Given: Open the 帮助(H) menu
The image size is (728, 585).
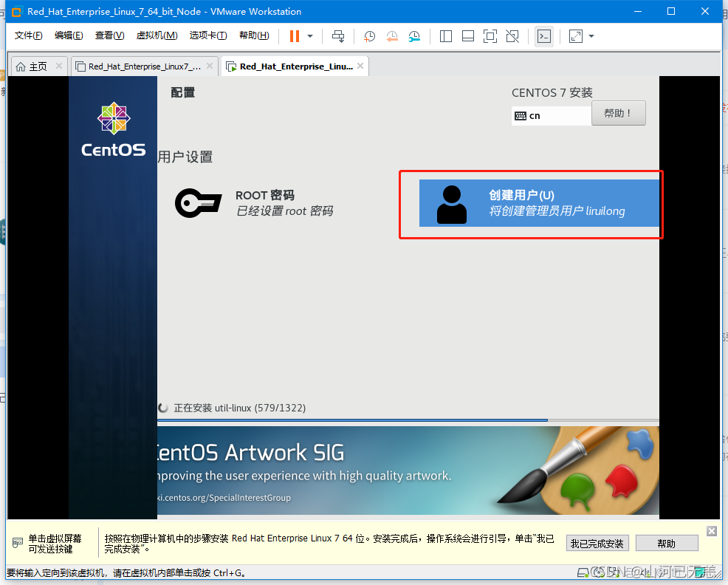Looking at the screenshot, I should pyautogui.click(x=254, y=35).
